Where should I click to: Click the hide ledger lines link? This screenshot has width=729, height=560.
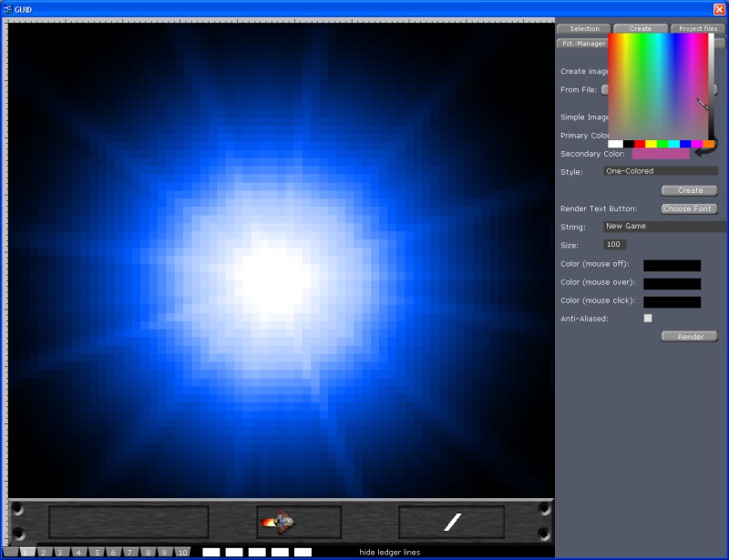coord(390,552)
